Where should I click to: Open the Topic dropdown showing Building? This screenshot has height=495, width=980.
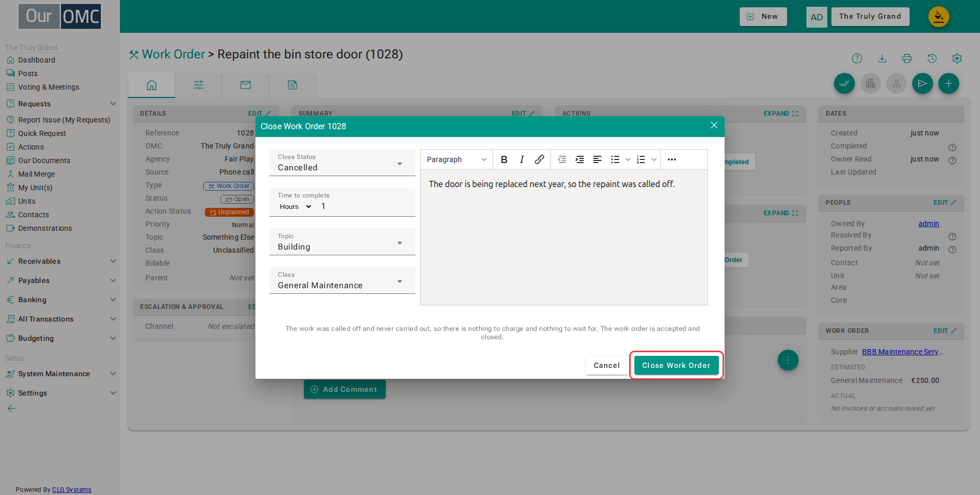[342, 242]
